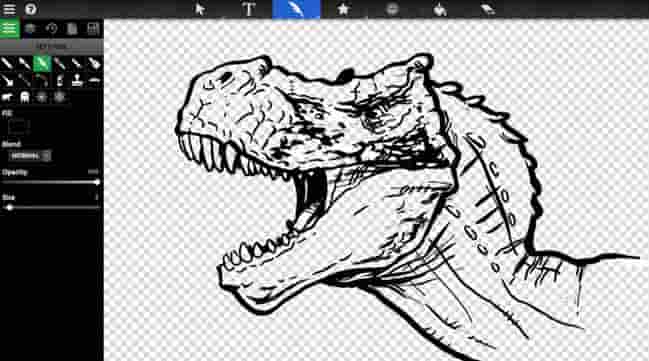Viewport: 649px width, 361px height.
Task: Switch to the clock history tab
Action: [51, 29]
